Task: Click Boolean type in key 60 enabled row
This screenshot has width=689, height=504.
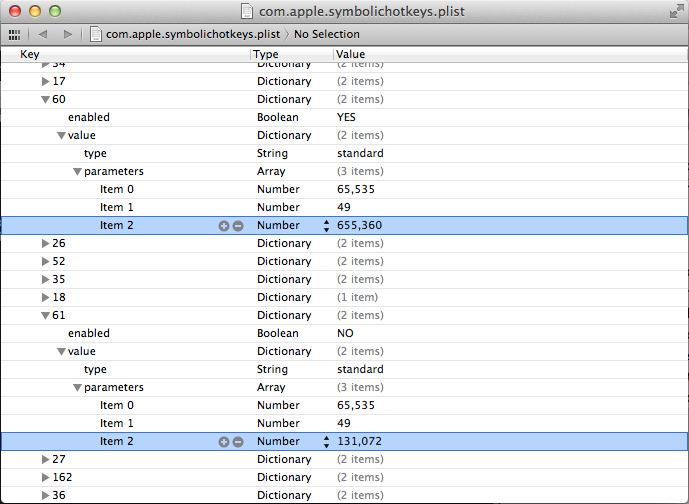Action: coord(278,117)
